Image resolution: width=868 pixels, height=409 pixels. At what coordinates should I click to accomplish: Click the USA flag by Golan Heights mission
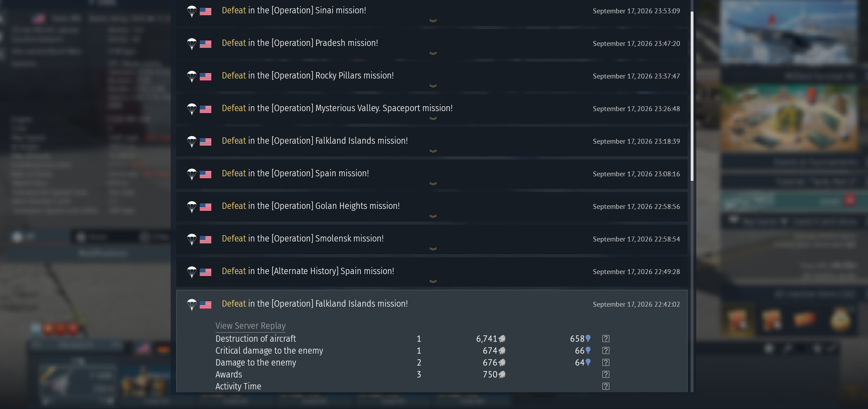[x=205, y=207]
